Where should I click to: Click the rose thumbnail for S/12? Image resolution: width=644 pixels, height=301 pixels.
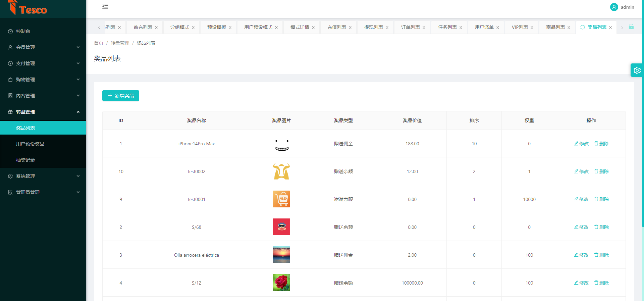pyautogui.click(x=281, y=283)
